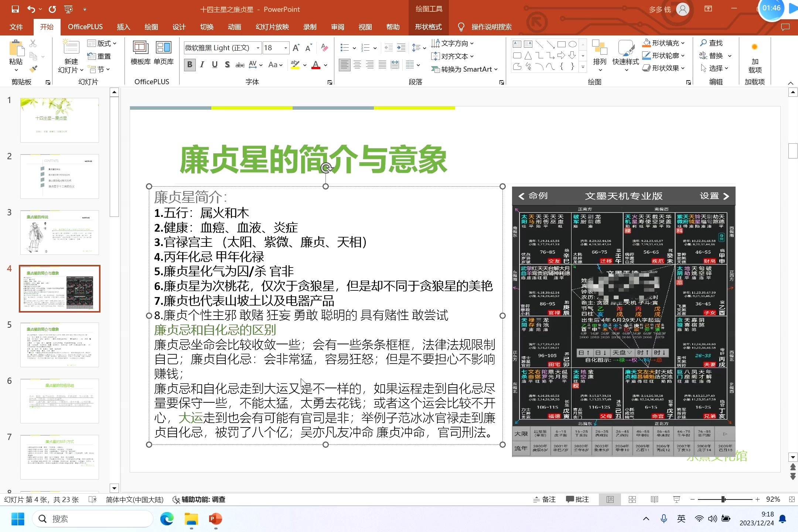Click the red font color swatch
Viewport: 798px width, 532px height.
pos(316,65)
